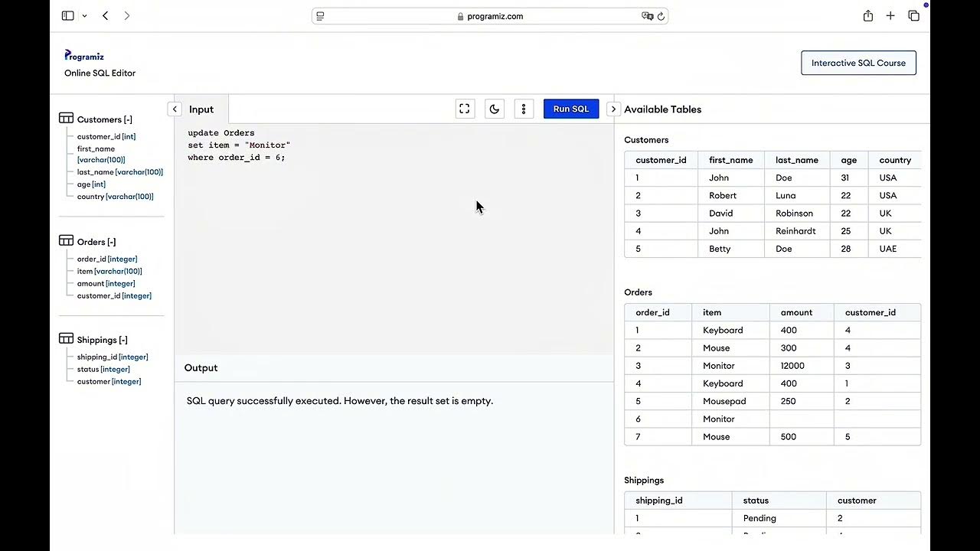Open the browser share icon

click(868, 15)
